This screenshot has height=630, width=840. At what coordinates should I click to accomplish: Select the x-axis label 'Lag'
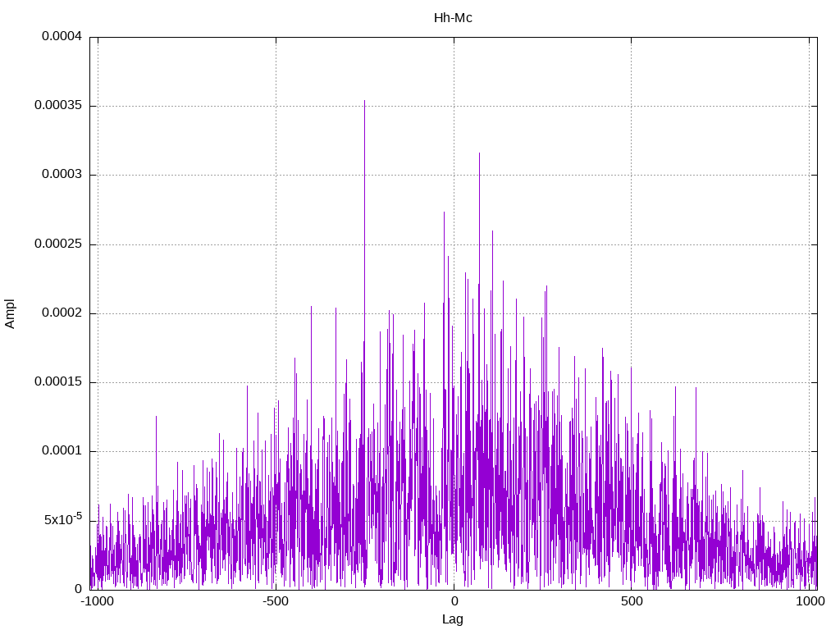[453, 619]
